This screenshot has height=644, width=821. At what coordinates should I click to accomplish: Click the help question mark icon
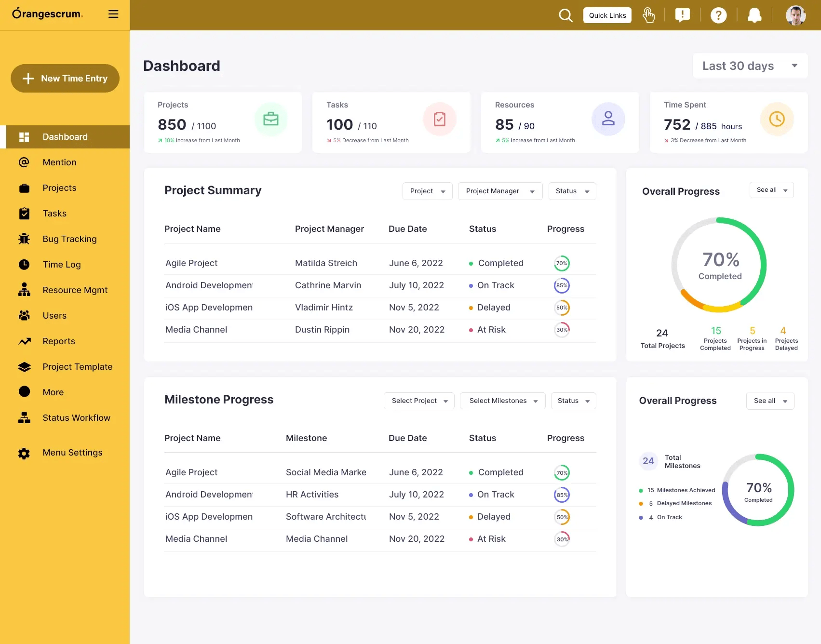click(x=718, y=15)
